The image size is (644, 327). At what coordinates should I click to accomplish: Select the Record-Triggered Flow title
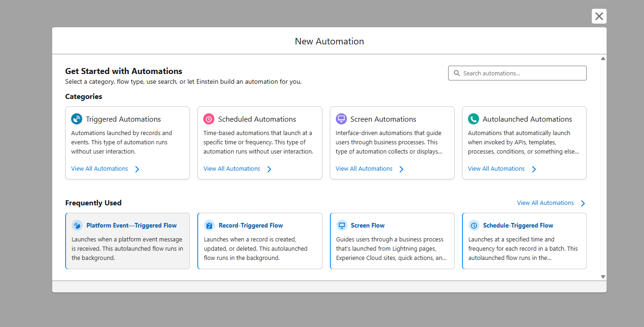(251, 225)
